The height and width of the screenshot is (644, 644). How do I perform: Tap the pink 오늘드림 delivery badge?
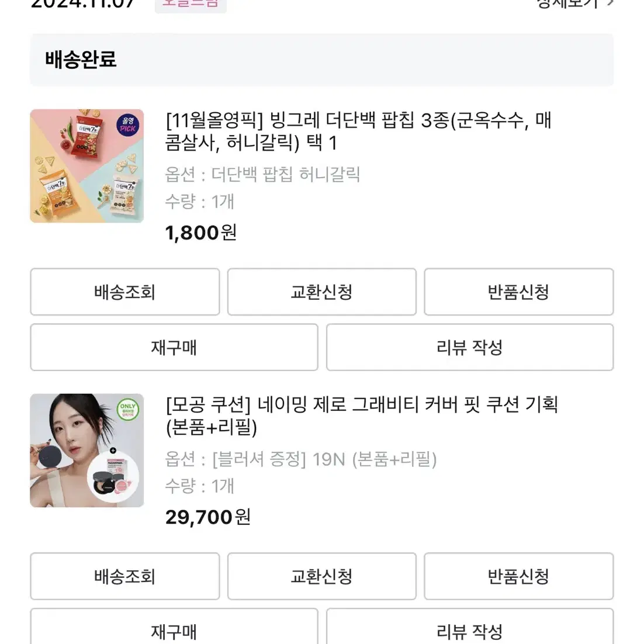[x=191, y=5]
